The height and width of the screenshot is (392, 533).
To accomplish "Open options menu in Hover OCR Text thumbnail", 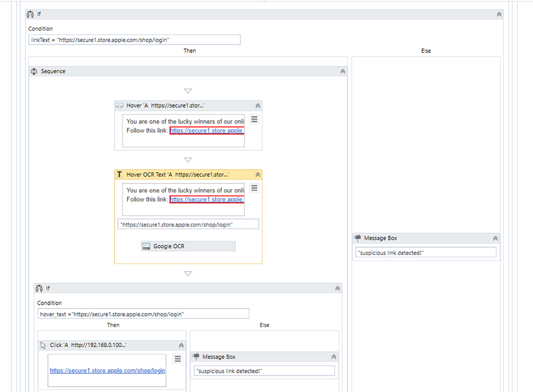I will click(254, 188).
